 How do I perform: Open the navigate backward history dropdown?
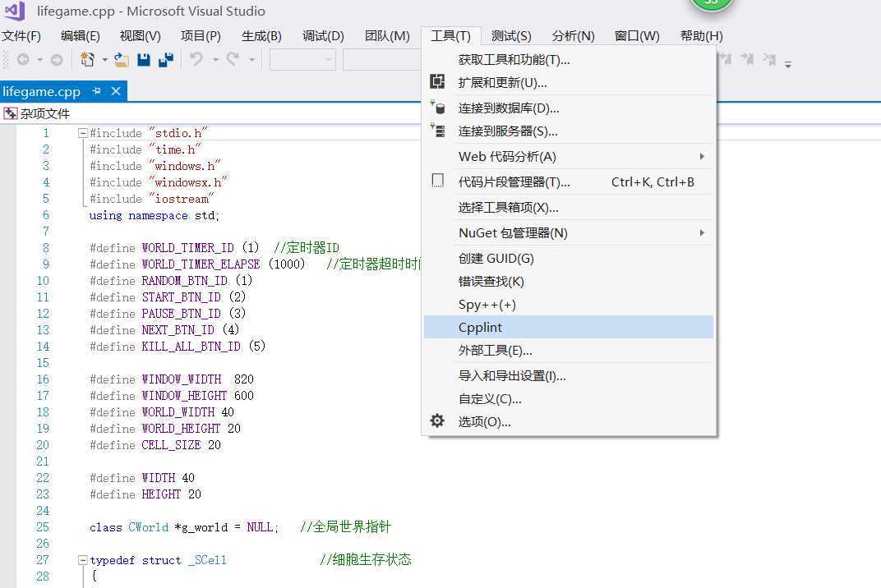pos(40,59)
